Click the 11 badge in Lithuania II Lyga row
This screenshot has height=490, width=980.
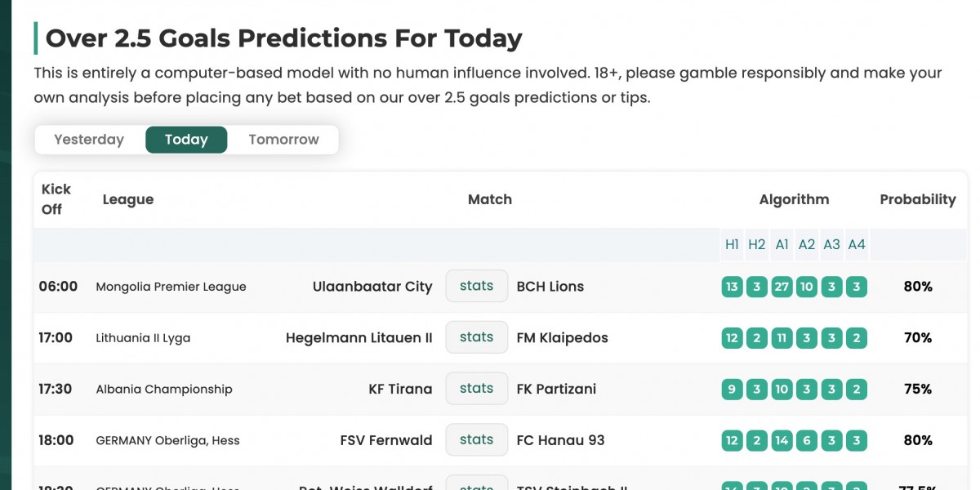pyautogui.click(x=782, y=338)
